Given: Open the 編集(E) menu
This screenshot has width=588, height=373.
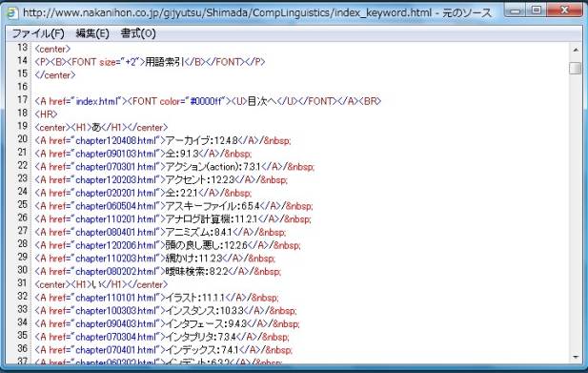Looking at the screenshot, I should (x=92, y=33).
